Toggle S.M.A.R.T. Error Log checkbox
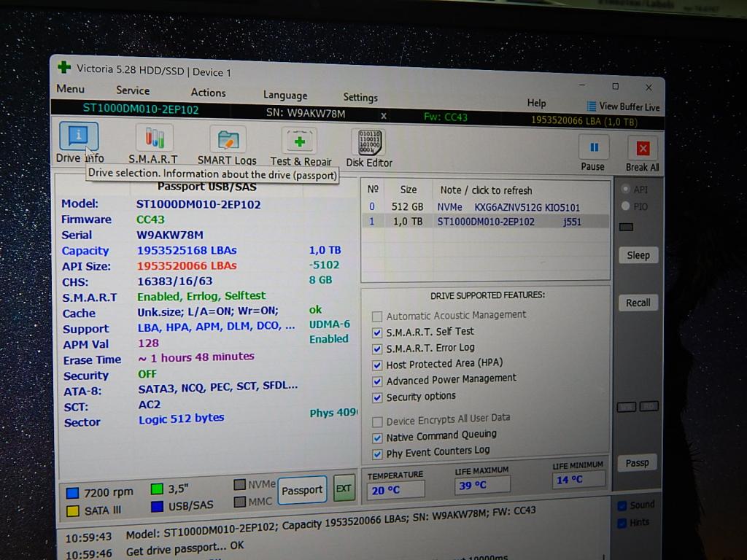Image resolution: width=747 pixels, height=560 pixels. (377, 349)
